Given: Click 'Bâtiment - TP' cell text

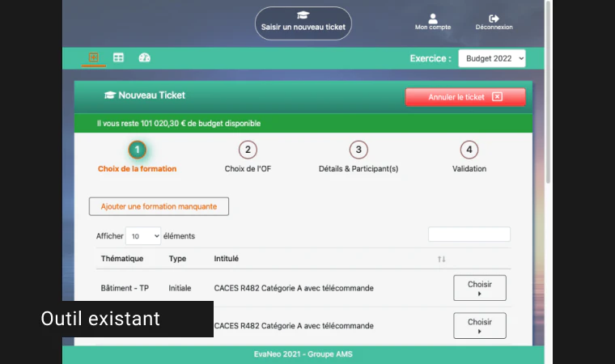Looking at the screenshot, I should (x=125, y=288).
